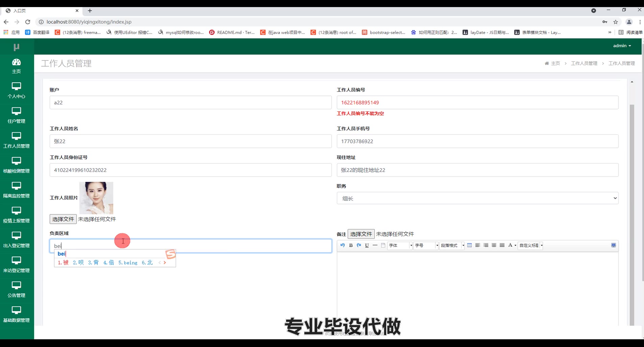Toggle center alignment in the editor toolbar
This screenshot has width=644, height=347.
point(494,245)
